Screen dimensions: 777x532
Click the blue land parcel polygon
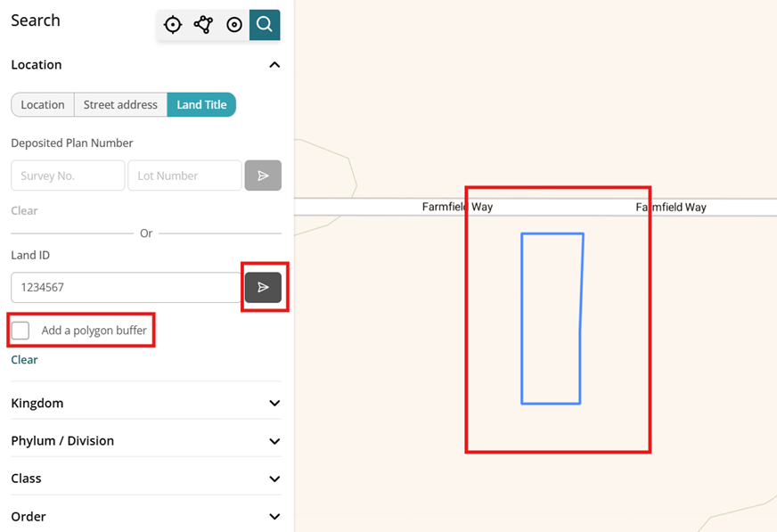click(x=552, y=318)
